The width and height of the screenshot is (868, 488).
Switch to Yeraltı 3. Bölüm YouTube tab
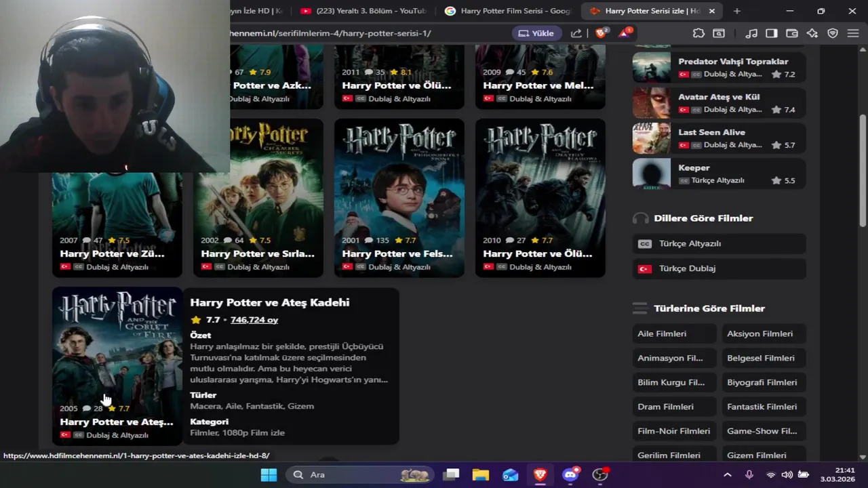(363, 11)
